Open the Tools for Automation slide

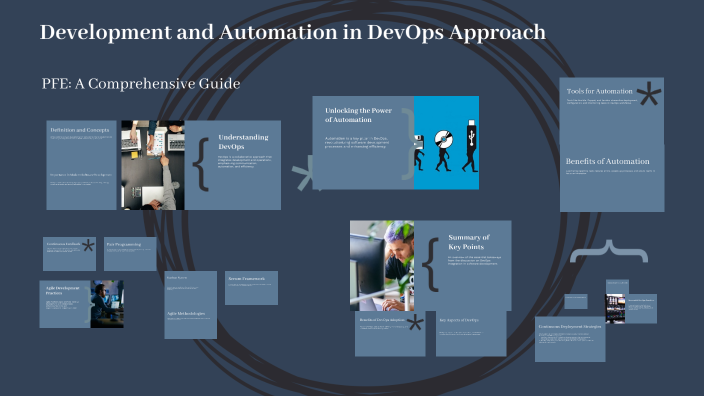click(612, 111)
